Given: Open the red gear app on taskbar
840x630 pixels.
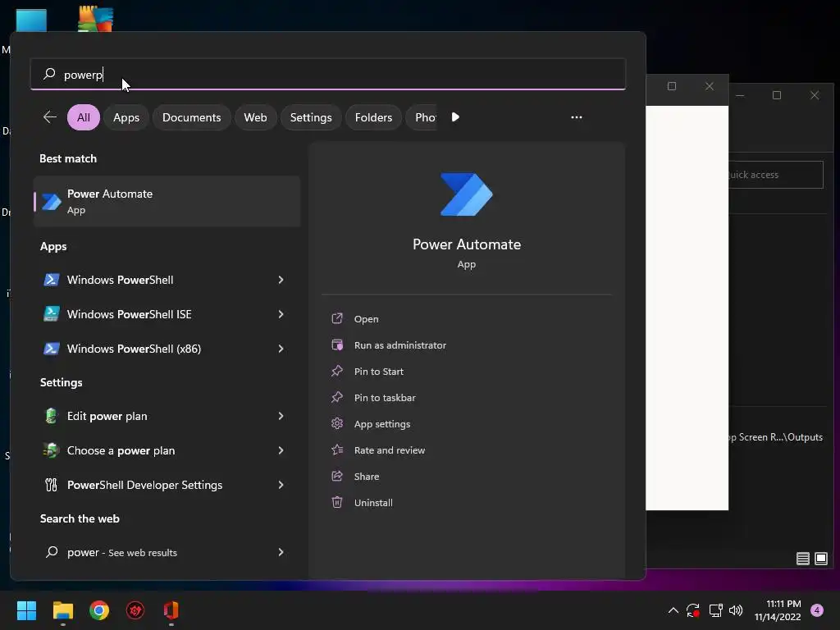Looking at the screenshot, I should click(x=135, y=610).
